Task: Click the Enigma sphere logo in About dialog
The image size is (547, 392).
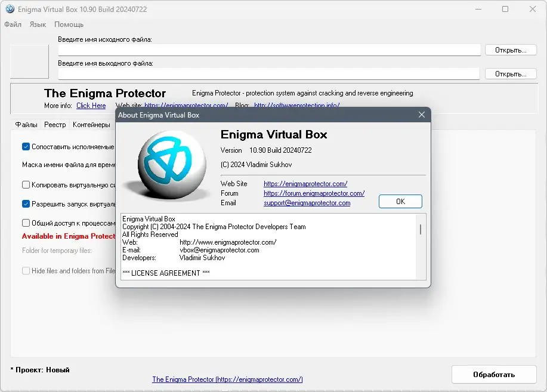Action: pos(172,165)
